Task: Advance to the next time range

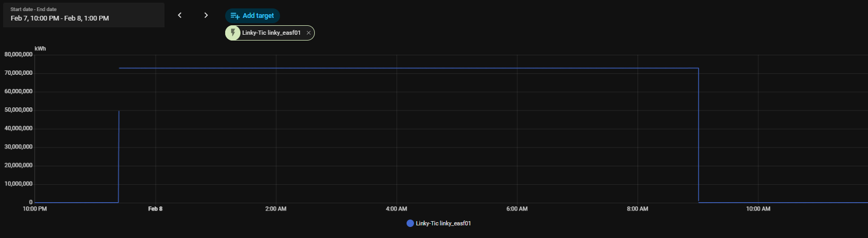Action: pyautogui.click(x=206, y=15)
